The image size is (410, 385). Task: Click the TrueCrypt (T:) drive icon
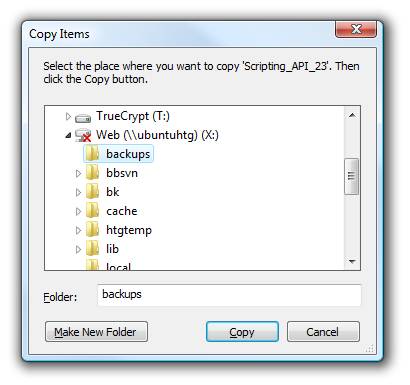pos(83,117)
